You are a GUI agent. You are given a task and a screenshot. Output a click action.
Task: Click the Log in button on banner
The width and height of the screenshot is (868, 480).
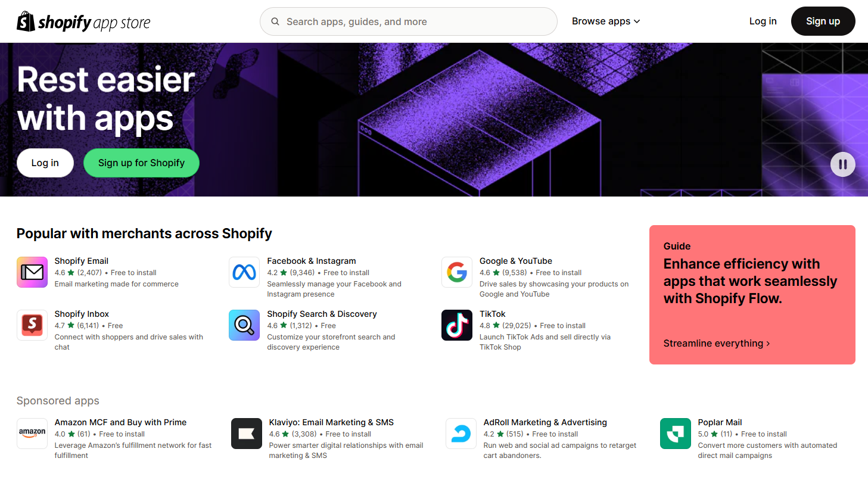(x=45, y=163)
